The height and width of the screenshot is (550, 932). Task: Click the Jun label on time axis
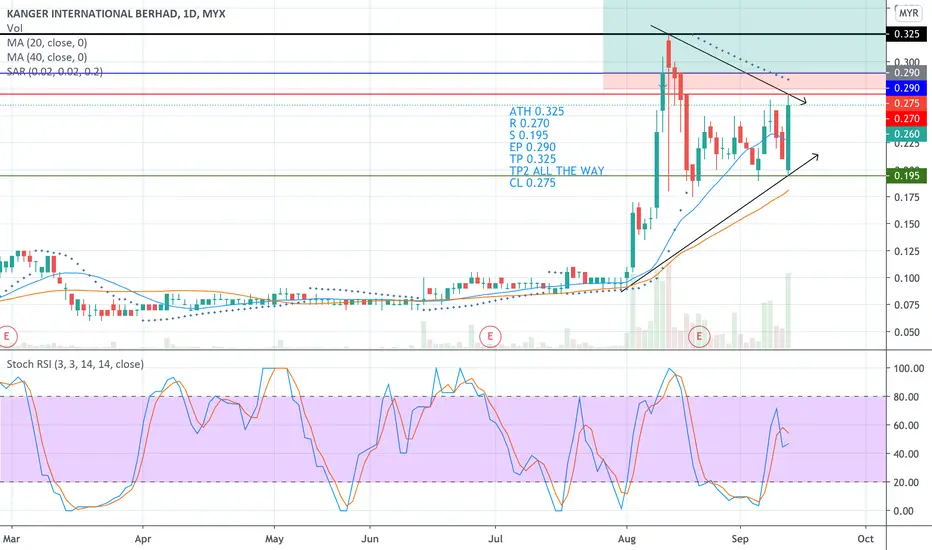370,539
